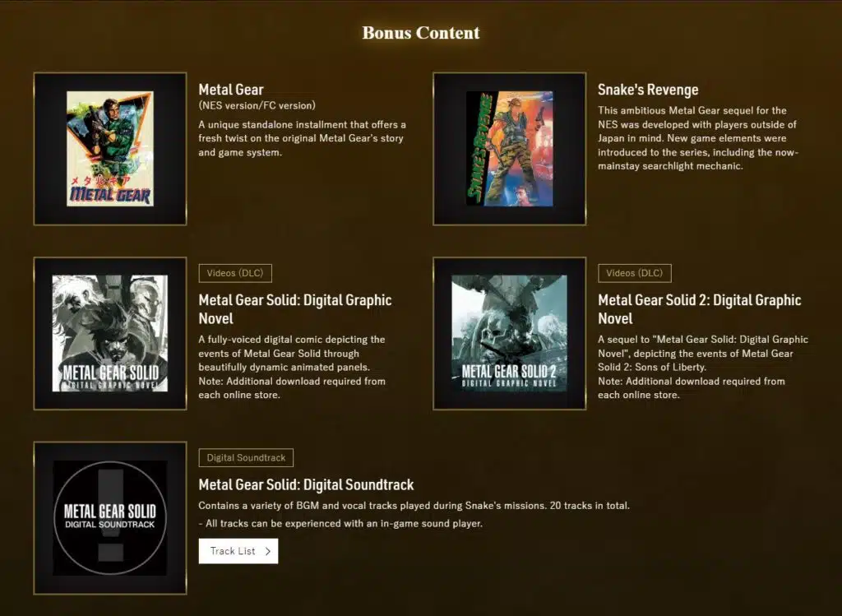The height and width of the screenshot is (616, 842).
Task: Click the 'Bonus Content' heading
Action: (x=421, y=33)
